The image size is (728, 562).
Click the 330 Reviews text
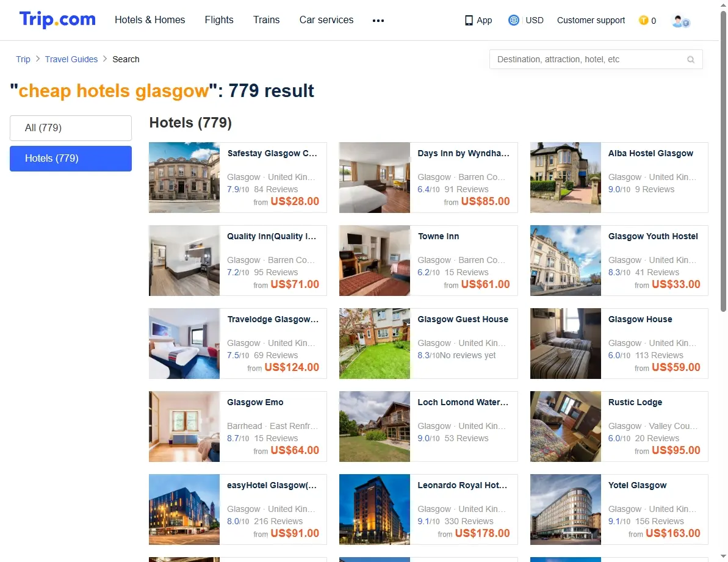click(469, 522)
